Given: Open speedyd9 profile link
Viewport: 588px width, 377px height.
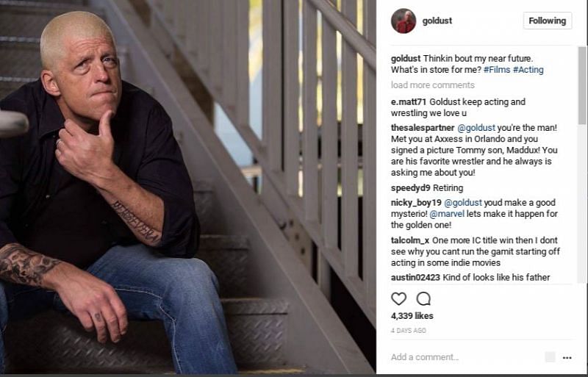Looking at the screenshot, I should 410,188.
